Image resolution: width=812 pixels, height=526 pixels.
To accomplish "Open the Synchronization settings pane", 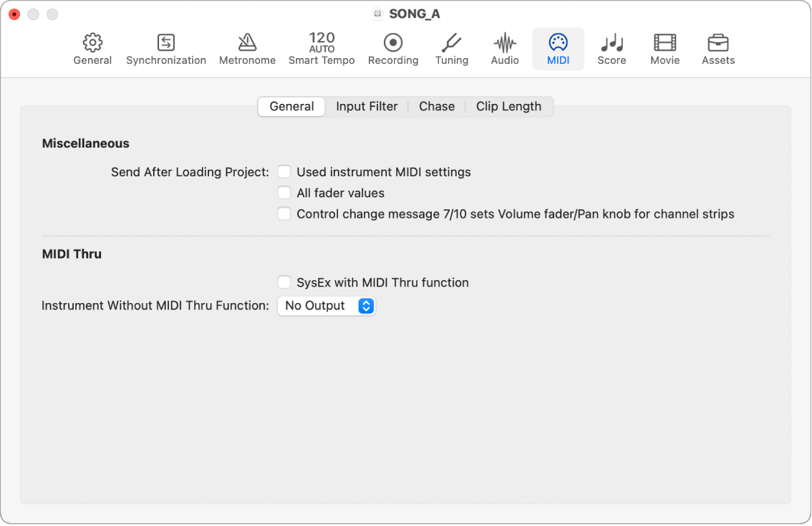I will click(165, 49).
